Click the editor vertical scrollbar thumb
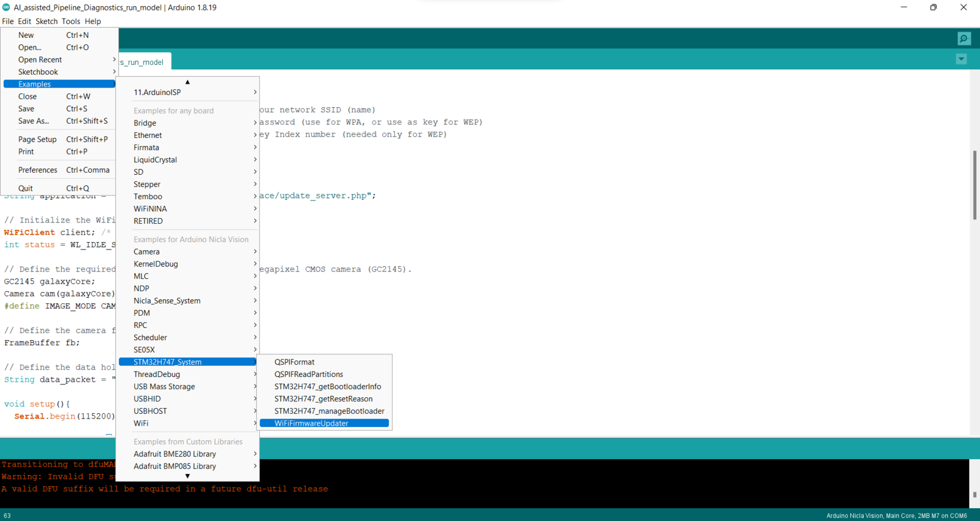Viewport: 980px width, 521px height. 974,184
